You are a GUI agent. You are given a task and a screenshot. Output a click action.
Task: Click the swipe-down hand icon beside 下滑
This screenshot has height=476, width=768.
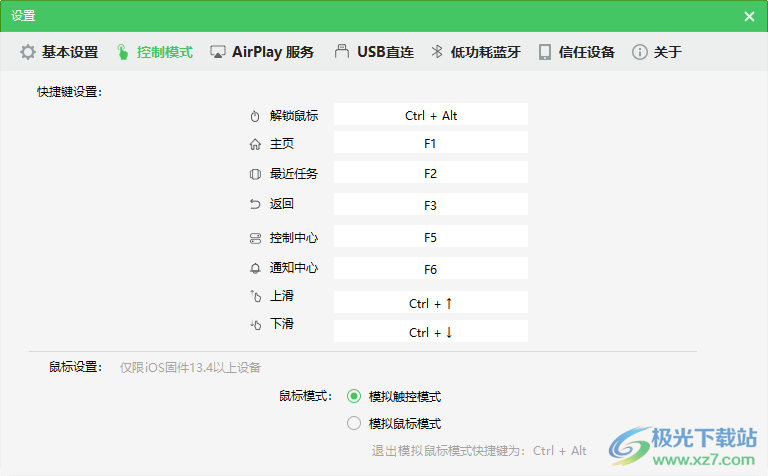[x=255, y=324]
